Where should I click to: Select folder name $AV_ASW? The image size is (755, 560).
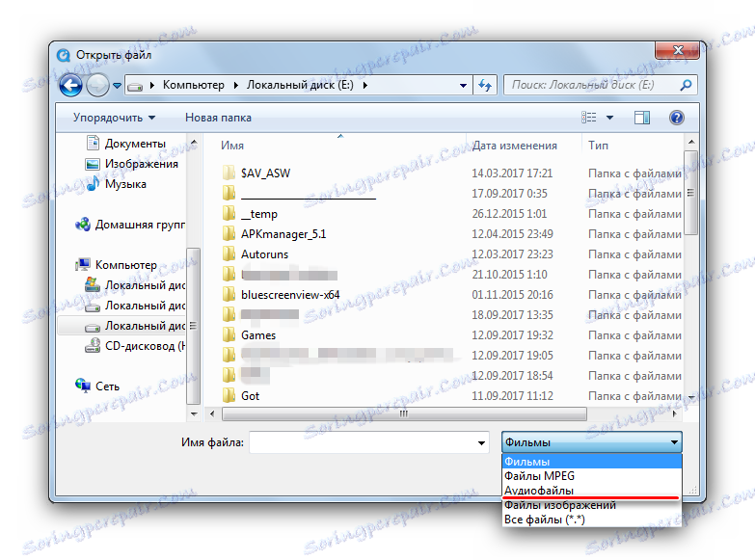tap(265, 173)
